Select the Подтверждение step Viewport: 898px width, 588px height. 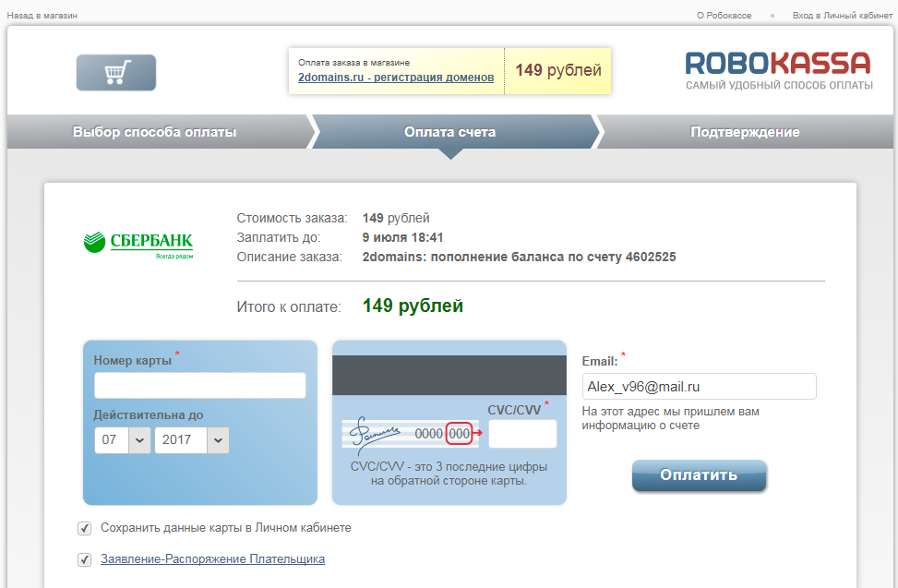(x=745, y=132)
